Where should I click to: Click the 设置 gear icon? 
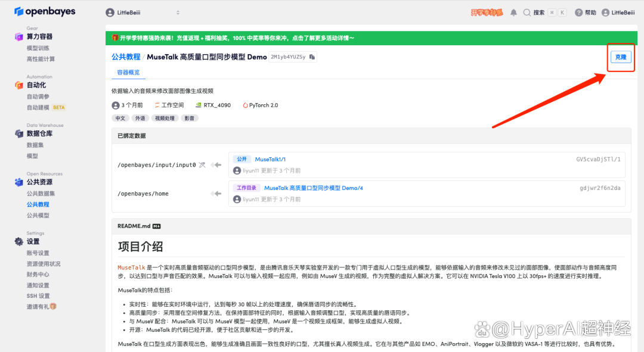[19, 241]
